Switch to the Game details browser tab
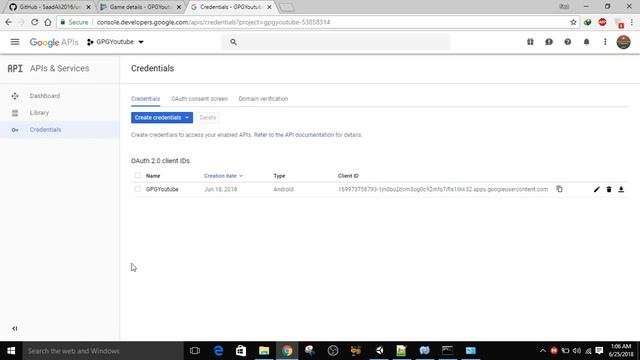 140,7
